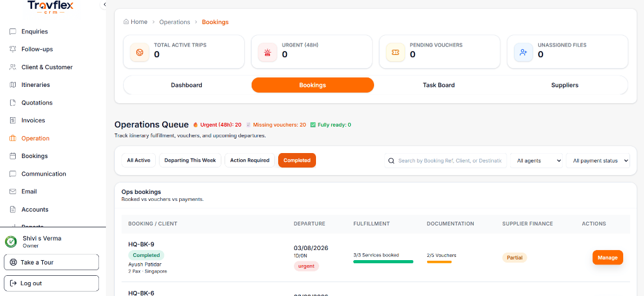The width and height of the screenshot is (644, 296).
Task: Click the user name Shivi s Verma
Action: tap(42, 238)
